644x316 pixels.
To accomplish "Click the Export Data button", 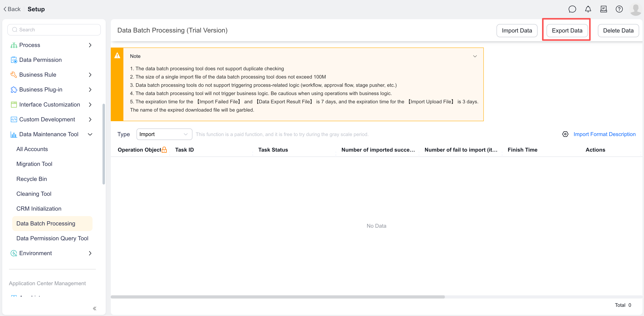I will tap(567, 30).
